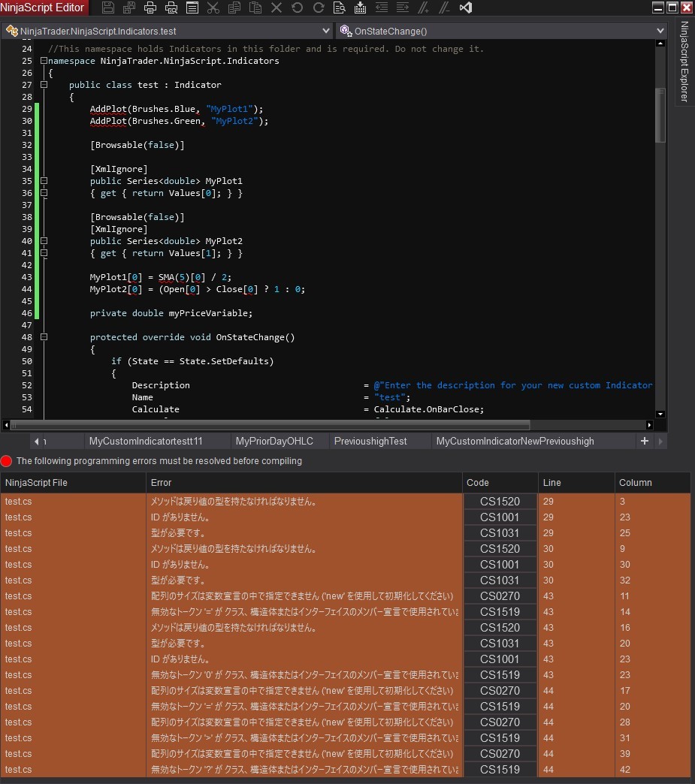
Task: Click the Find in document icon
Action: point(340,8)
